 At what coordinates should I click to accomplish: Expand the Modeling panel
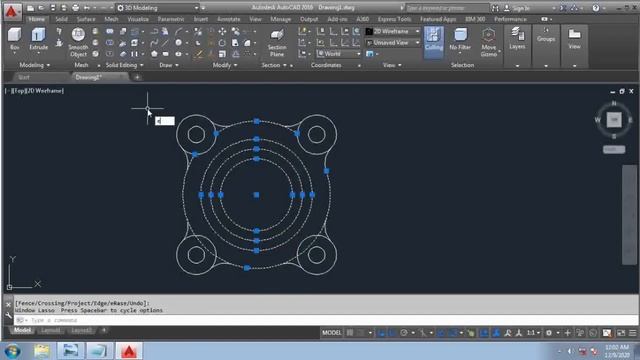[x=34, y=65]
